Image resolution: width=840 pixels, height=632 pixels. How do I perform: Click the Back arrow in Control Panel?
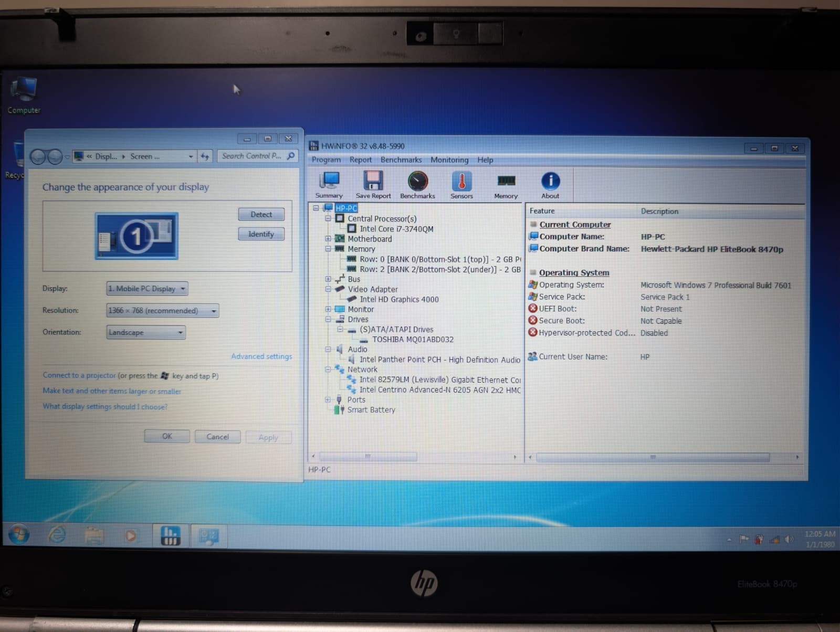(38, 156)
